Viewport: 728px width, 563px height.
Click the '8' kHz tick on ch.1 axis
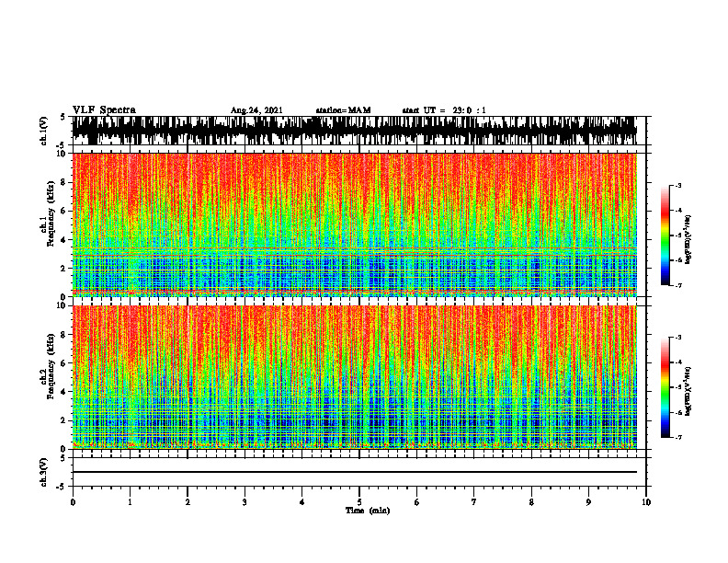click(x=64, y=182)
